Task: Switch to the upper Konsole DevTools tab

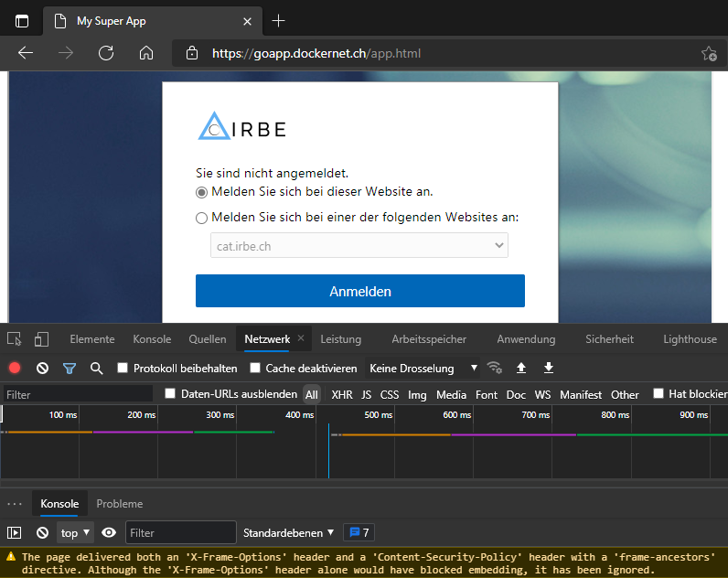Action: coord(152,339)
